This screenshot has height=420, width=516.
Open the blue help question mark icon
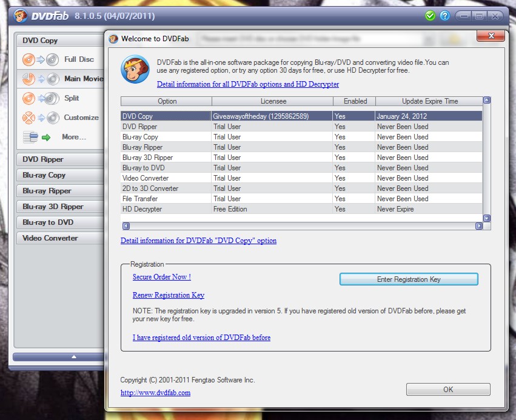point(444,16)
